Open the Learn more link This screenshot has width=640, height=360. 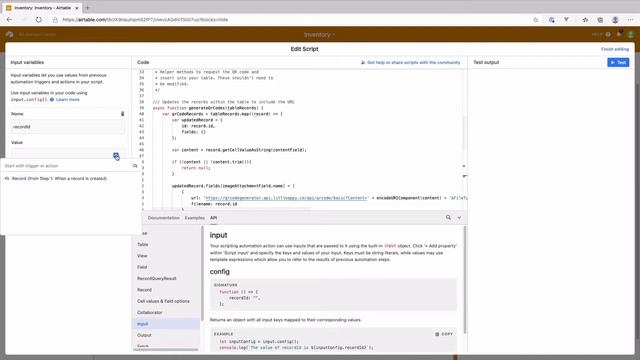pos(68,100)
